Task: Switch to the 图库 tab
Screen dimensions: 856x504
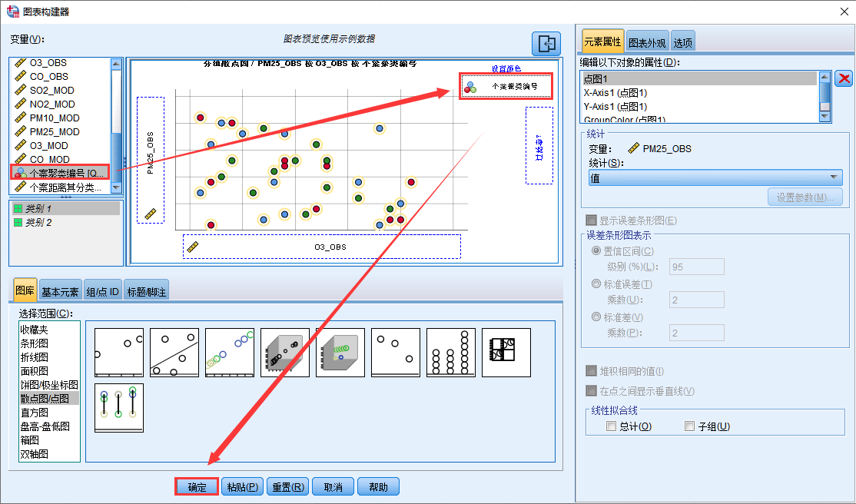Action: point(25,291)
